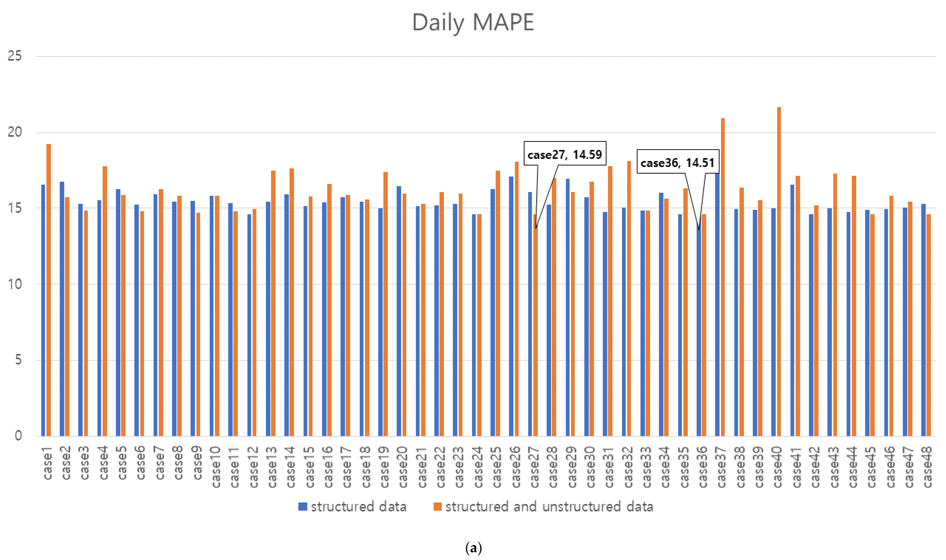Click the orange bar for case37
This screenshot has width=946, height=560.
click(x=723, y=277)
